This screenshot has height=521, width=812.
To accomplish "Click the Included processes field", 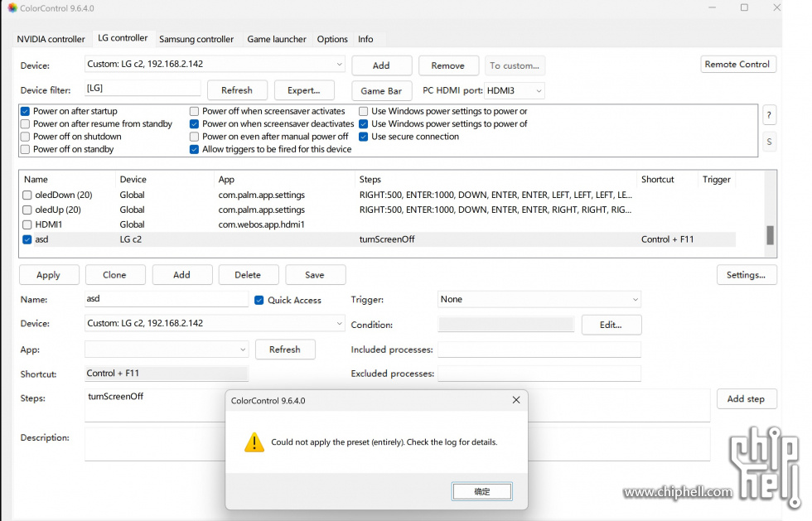I will pyautogui.click(x=539, y=350).
